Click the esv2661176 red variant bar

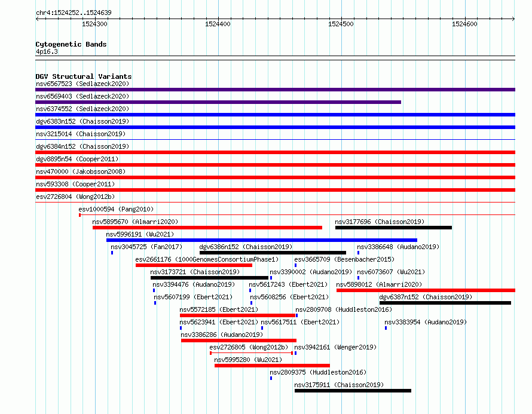[194, 265]
